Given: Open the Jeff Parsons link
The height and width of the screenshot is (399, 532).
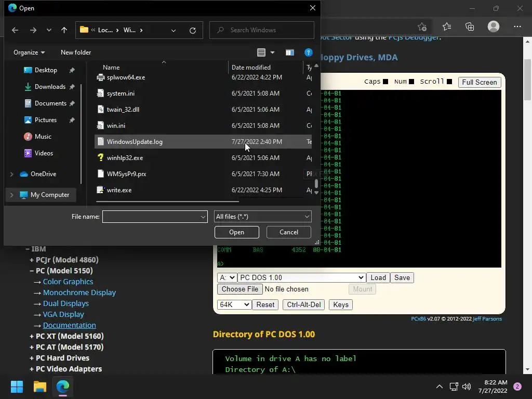Looking at the screenshot, I should (x=487, y=319).
